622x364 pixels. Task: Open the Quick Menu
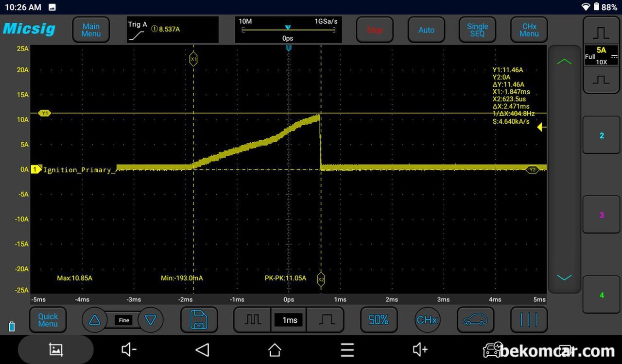tap(48, 320)
